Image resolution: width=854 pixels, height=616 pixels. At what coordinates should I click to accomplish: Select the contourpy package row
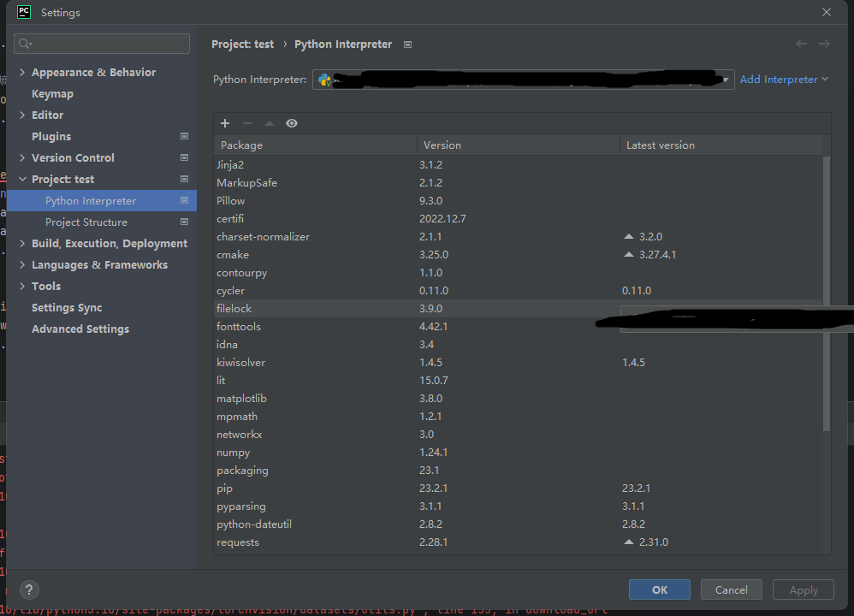(518, 272)
